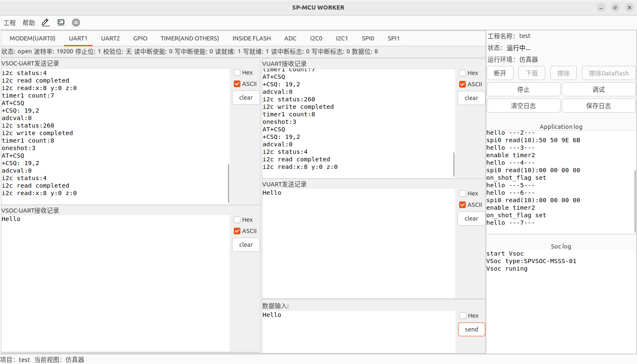The image size is (637, 364).
Task: Clear the VUART send record
Action: (x=471, y=218)
